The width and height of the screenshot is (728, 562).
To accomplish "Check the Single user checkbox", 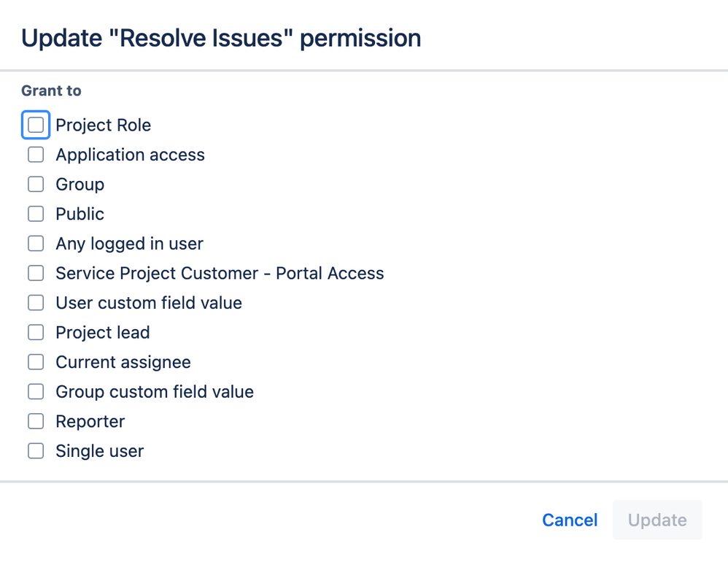I will coord(36,451).
